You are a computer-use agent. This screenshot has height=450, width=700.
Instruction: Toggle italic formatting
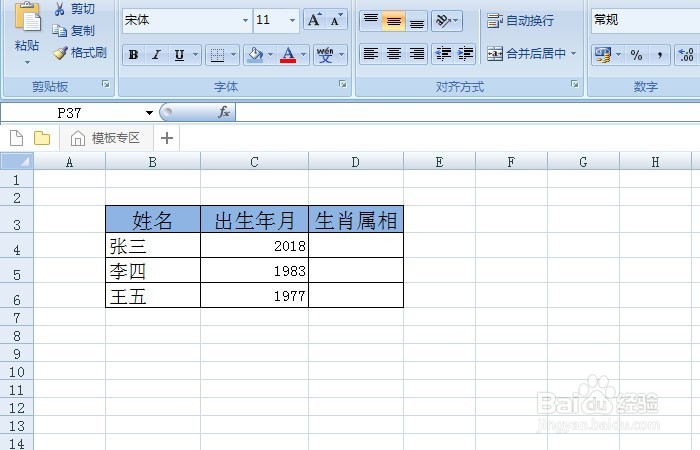156,55
